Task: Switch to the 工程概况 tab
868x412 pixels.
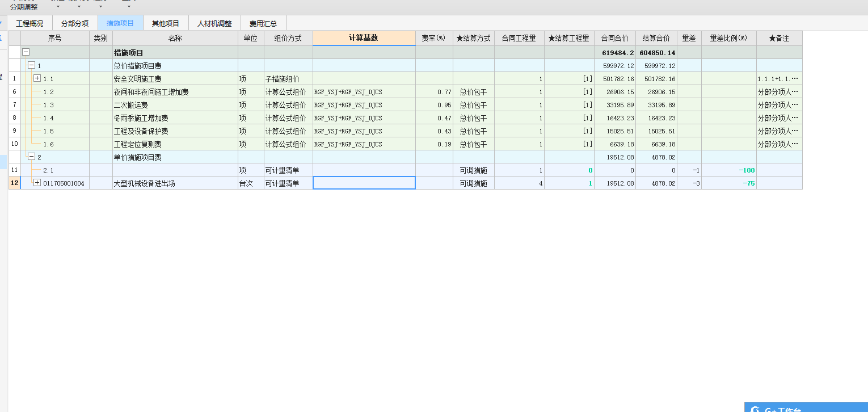Action: coord(30,23)
